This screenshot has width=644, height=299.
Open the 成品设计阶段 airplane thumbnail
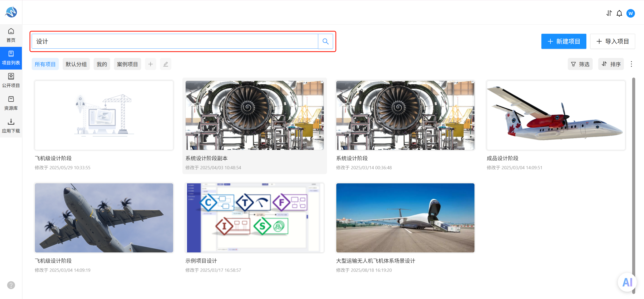point(556,115)
